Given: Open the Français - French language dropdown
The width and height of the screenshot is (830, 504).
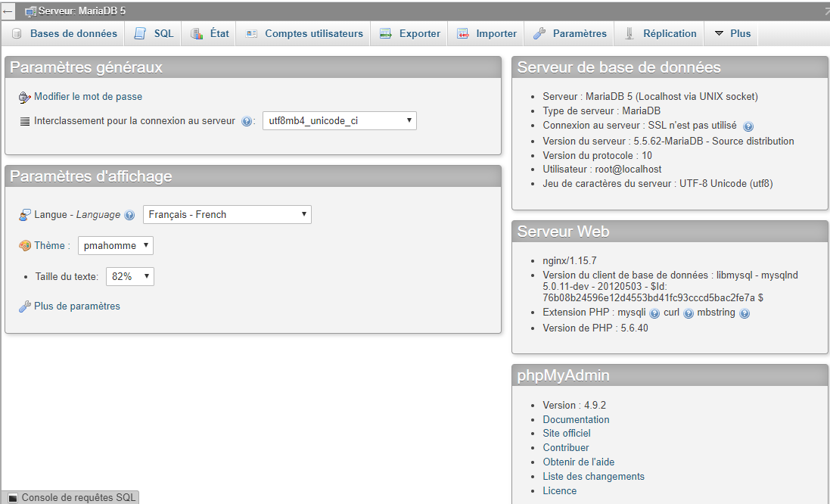Looking at the screenshot, I should pos(227,214).
